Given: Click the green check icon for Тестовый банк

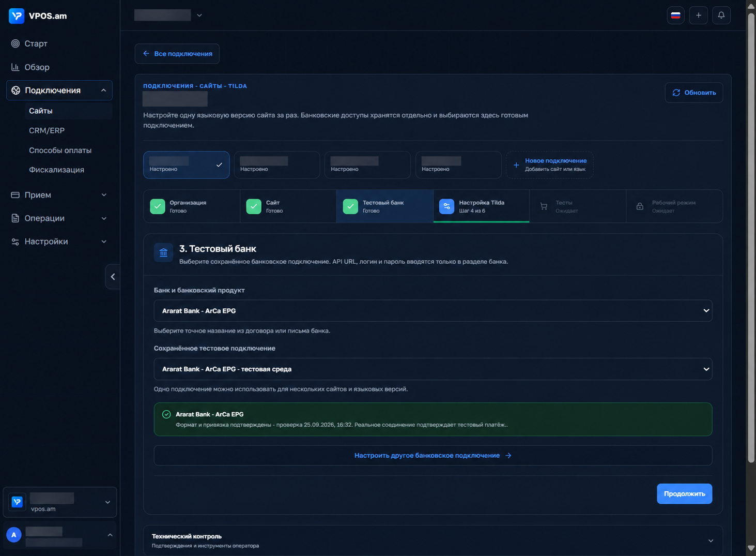Looking at the screenshot, I should 350,206.
